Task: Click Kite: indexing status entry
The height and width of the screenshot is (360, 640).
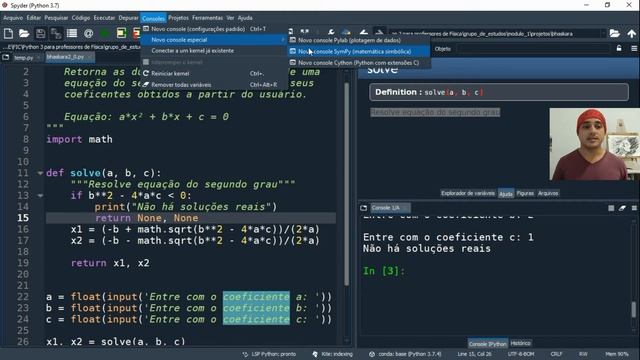Action: 333,354
